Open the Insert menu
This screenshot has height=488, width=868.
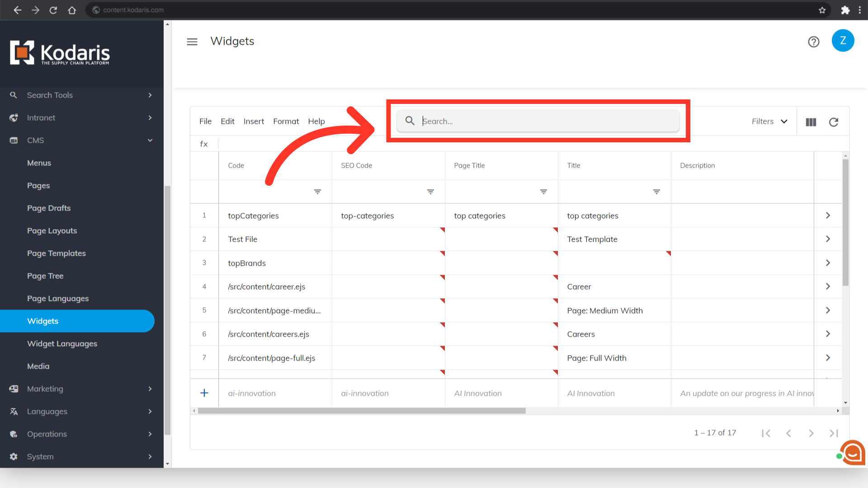click(254, 121)
